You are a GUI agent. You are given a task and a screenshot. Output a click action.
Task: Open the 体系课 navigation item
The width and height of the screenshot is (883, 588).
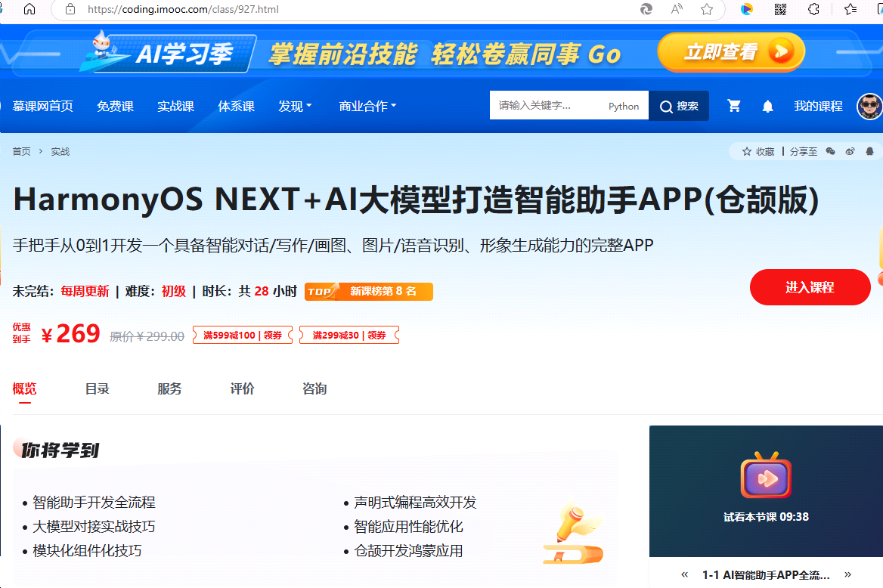[236, 106]
